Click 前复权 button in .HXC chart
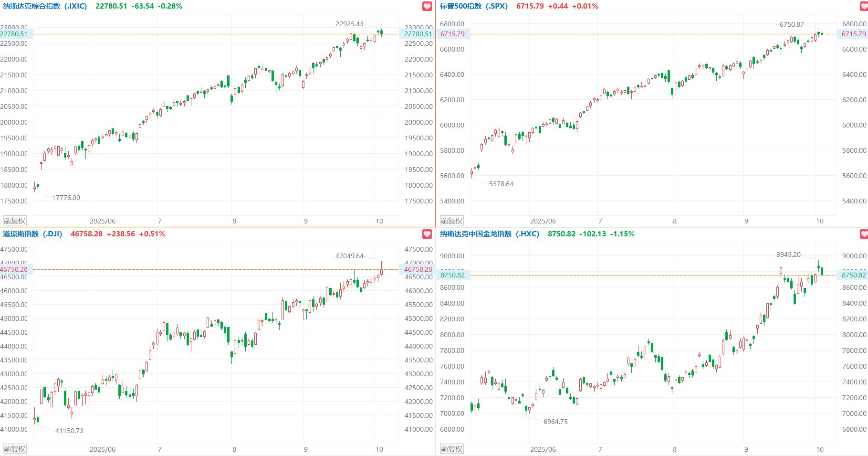Viewport: 868px width, 456px height. 451,449
